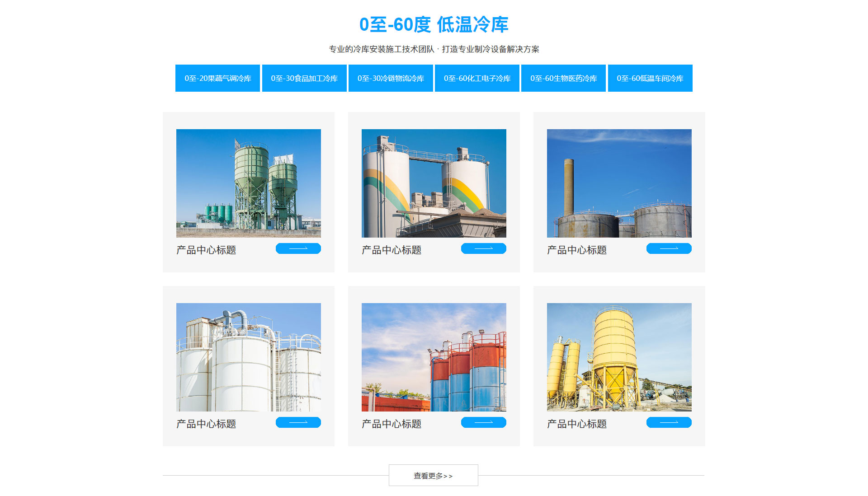Image resolution: width=868 pixels, height=496 pixels.
Task: Click 产品中心标题 under the white tanks image
Action: 206,424
